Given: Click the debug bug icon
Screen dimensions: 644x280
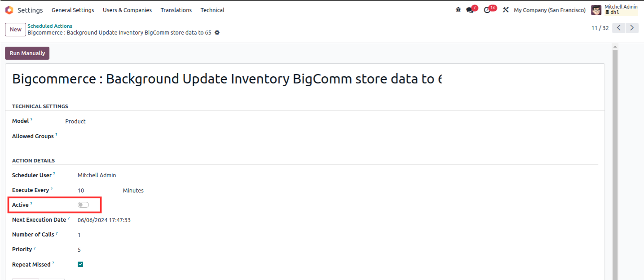Looking at the screenshot, I should click(458, 9).
